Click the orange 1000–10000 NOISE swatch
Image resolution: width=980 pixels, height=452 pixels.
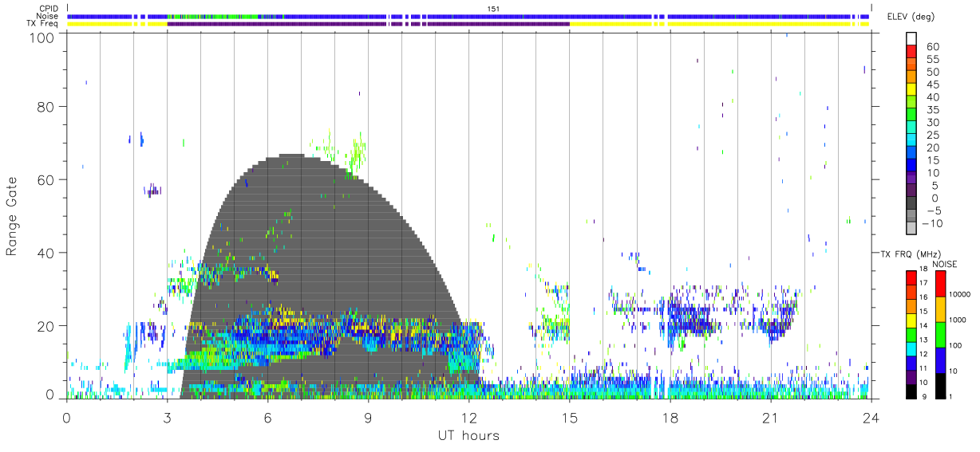tap(940, 309)
